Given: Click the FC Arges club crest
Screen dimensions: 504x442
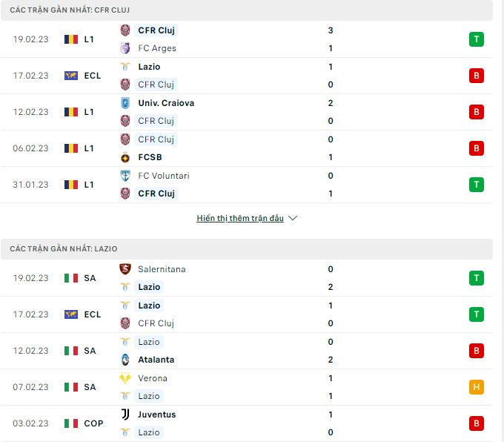Looking at the screenshot, I should [x=125, y=48].
